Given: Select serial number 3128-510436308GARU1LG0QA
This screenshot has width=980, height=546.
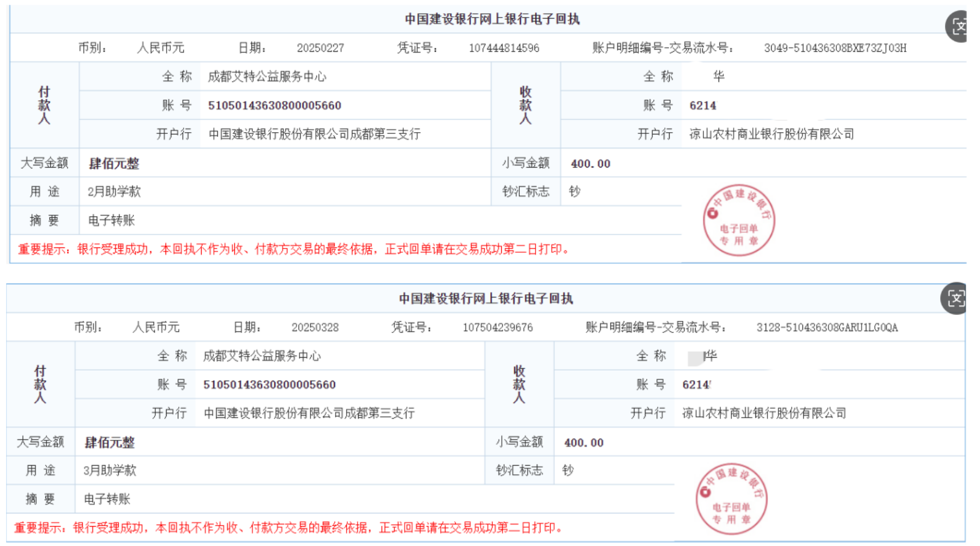Looking at the screenshot, I should (827, 328).
